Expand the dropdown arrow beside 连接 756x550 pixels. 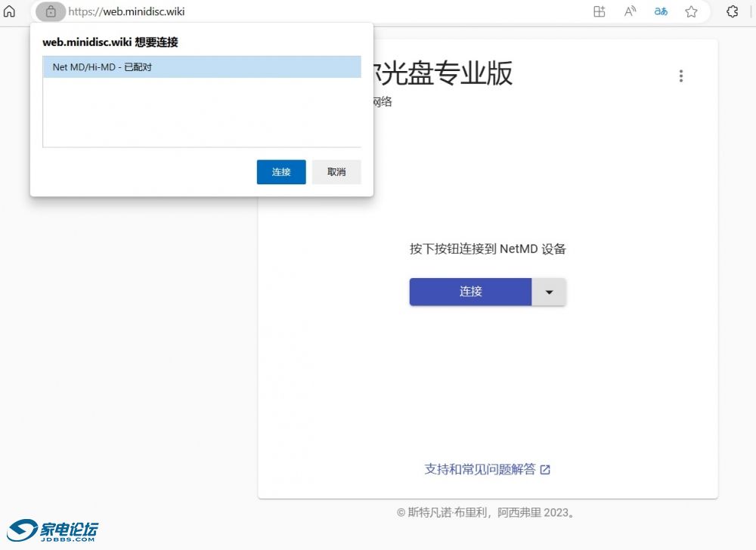(549, 292)
